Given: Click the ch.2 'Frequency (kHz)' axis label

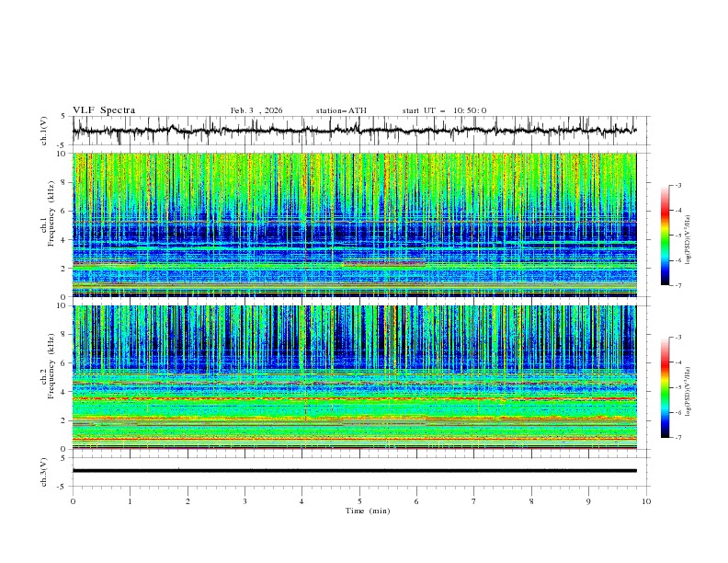Looking at the screenshot, I should [x=51, y=365].
